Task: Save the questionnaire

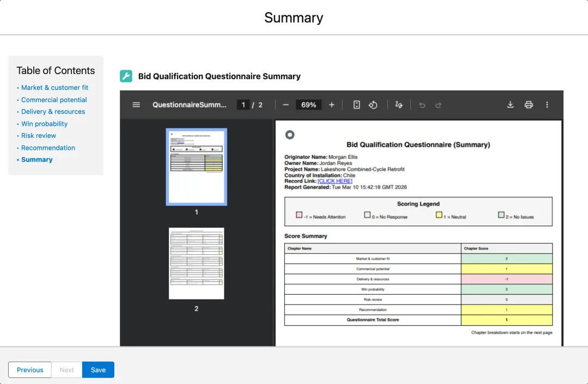Action: (x=98, y=370)
